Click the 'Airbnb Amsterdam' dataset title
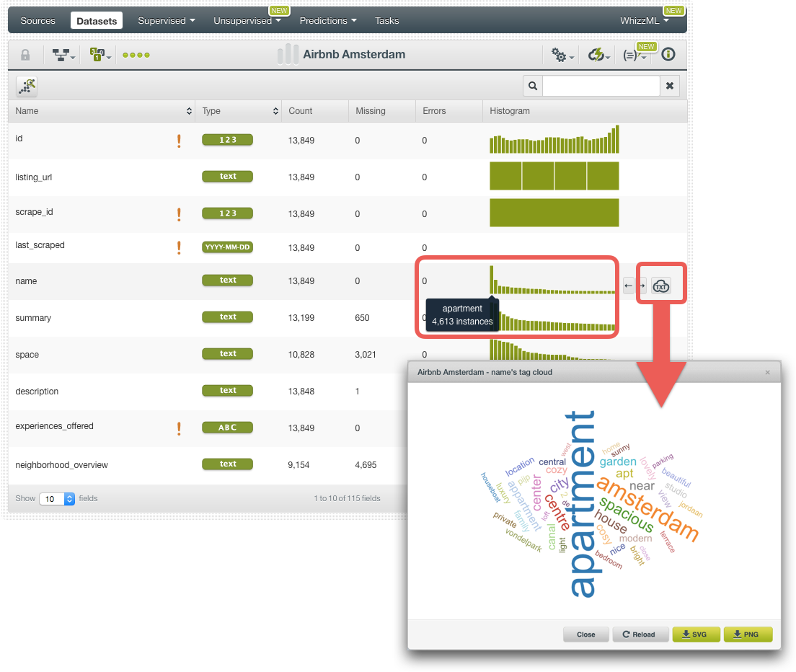 (x=354, y=54)
